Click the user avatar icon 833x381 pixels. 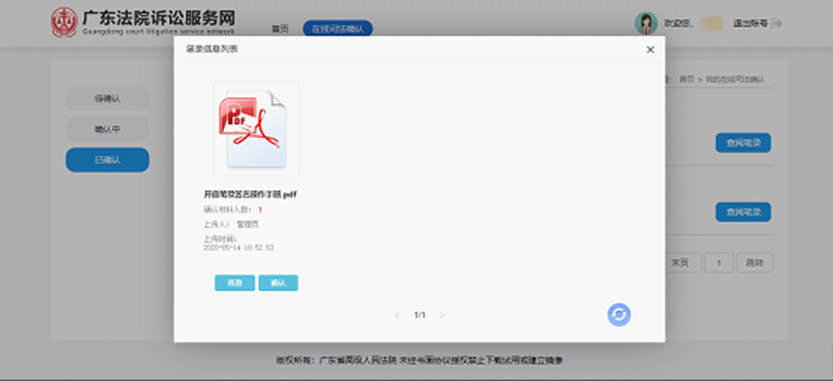tap(646, 23)
